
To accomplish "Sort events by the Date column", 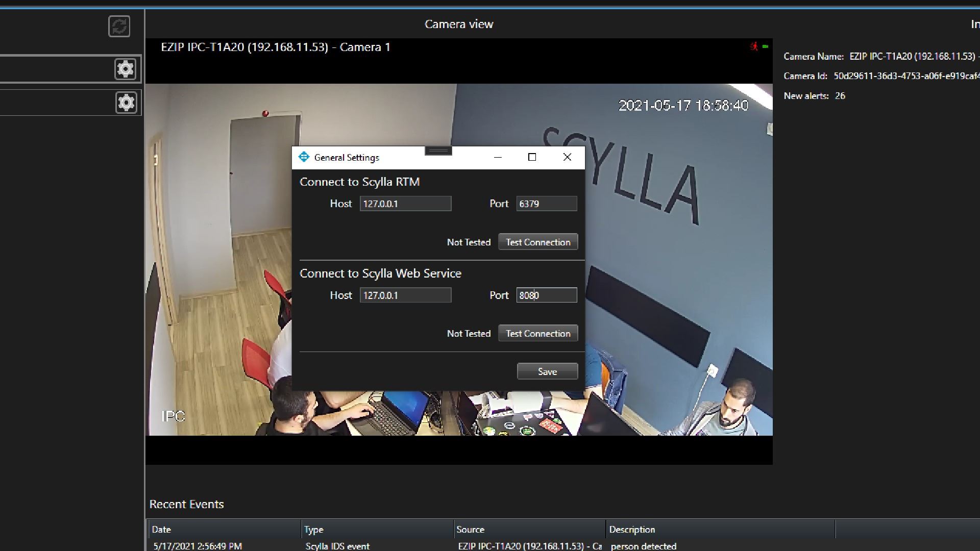I will click(x=224, y=529).
